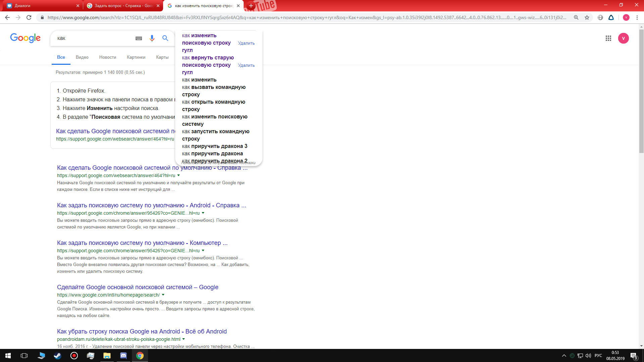Screen dimensions: 644x362
Task: Open Task View in the taskbar
Action: (24, 356)
